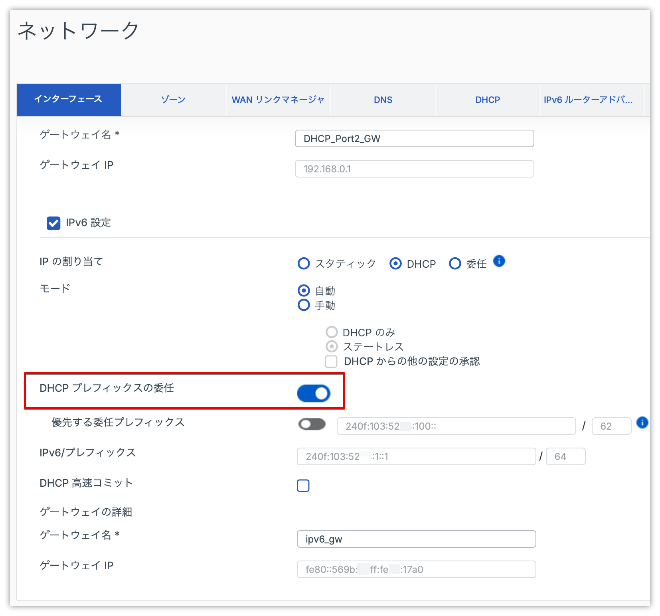Click the ipv6_gw gateway name field
660x616 pixels.
416,539
